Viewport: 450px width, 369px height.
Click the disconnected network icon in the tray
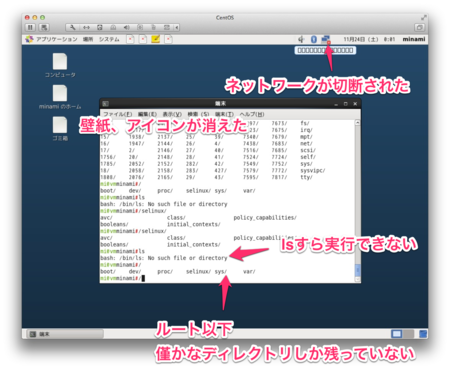pyautogui.click(x=326, y=39)
